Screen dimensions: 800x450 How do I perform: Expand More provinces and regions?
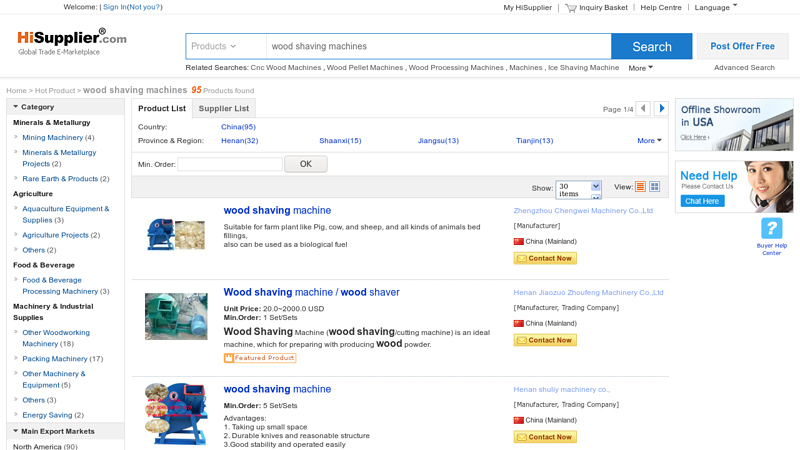coord(649,141)
